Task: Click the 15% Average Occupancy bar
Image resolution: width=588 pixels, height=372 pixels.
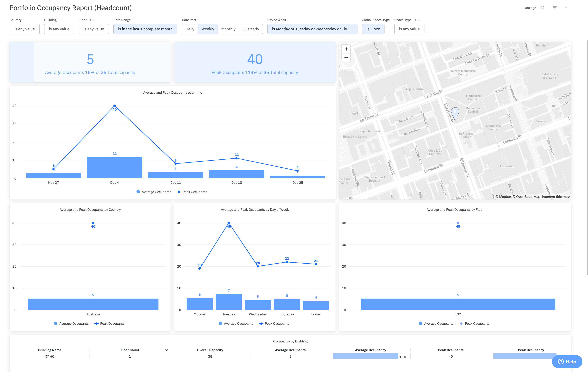Action: click(365, 356)
